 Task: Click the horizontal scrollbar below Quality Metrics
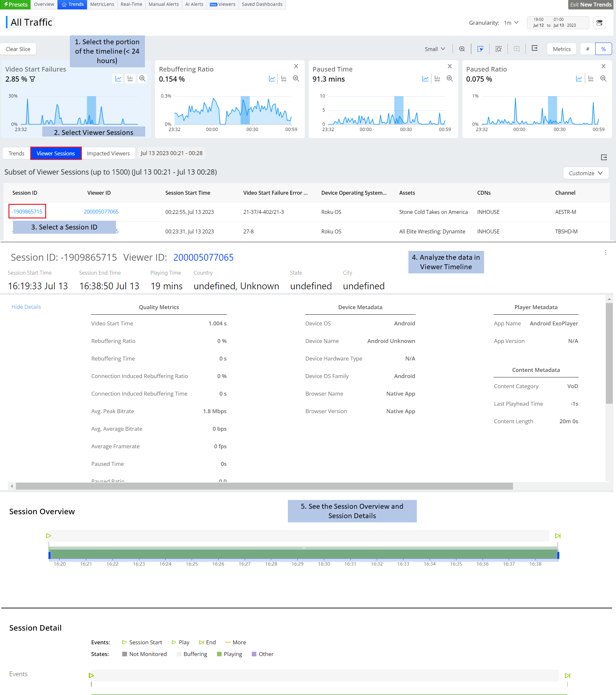pos(264,486)
